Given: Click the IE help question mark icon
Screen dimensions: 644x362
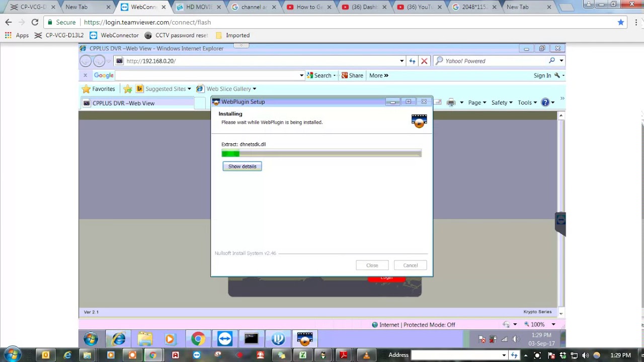Looking at the screenshot, I should point(545,103).
